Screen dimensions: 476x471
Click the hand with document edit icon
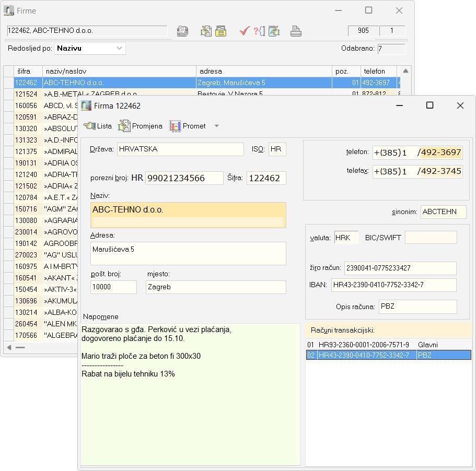206,31
